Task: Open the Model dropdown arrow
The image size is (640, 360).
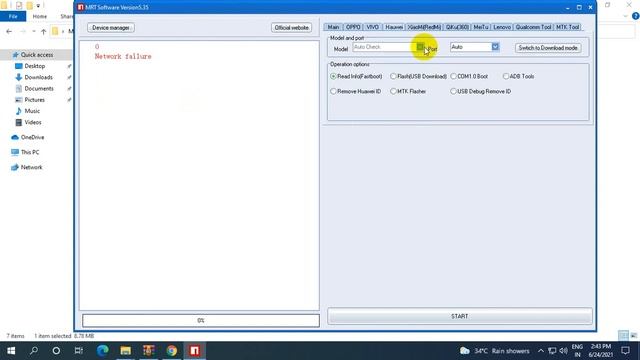Action: pos(420,47)
